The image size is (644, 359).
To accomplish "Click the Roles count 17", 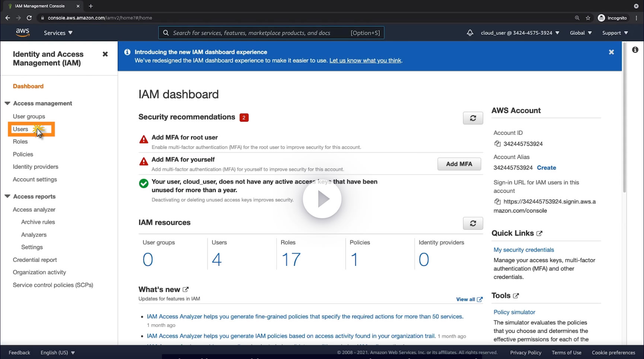I will click(291, 259).
